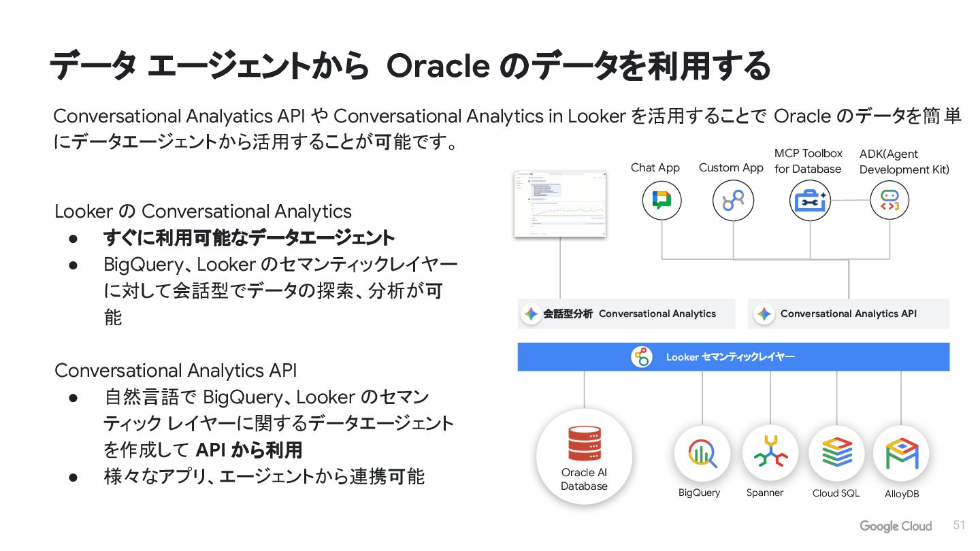Click the AlloyDB icon
Image resolution: width=980 pixels, height=551 pixels.
tap(901, 454)
